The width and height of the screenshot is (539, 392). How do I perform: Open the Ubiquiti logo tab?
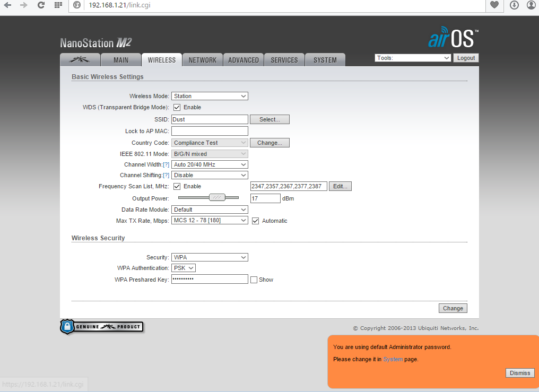coord(80,60)
